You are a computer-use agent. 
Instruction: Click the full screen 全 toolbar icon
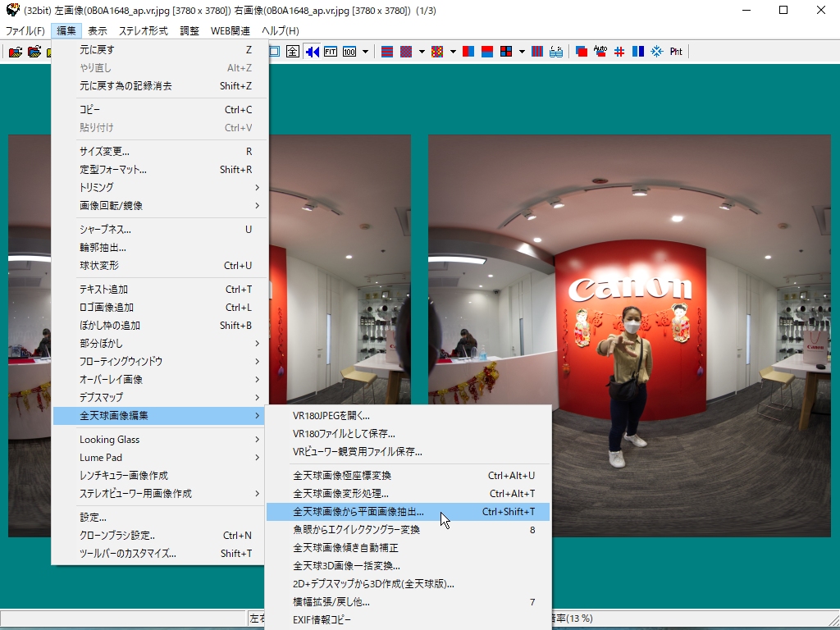coord(293,52)
